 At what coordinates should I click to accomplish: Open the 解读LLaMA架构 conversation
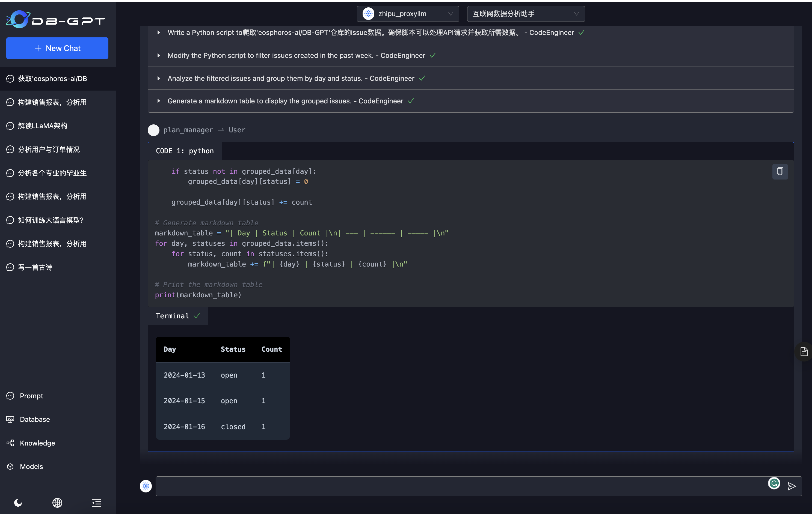pyautogui.click(x=43, y=126)
